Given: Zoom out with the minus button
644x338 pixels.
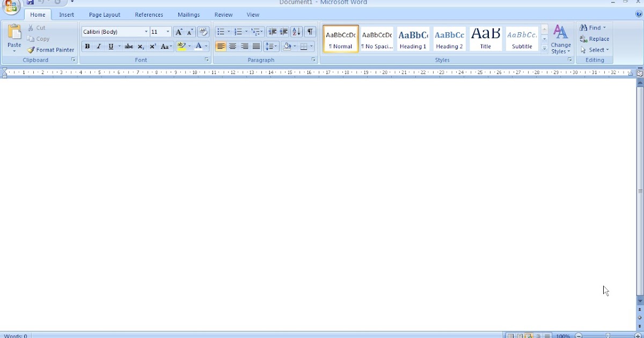Looking at the screenshot, I should [x=579, y=335].
